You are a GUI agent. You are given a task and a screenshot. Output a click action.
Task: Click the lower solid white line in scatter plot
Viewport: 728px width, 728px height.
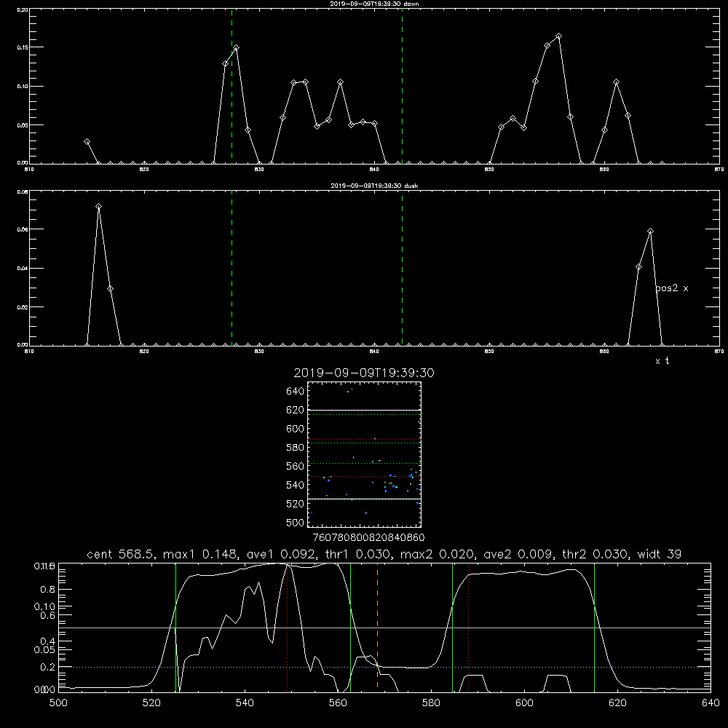(x=364, y=499)
